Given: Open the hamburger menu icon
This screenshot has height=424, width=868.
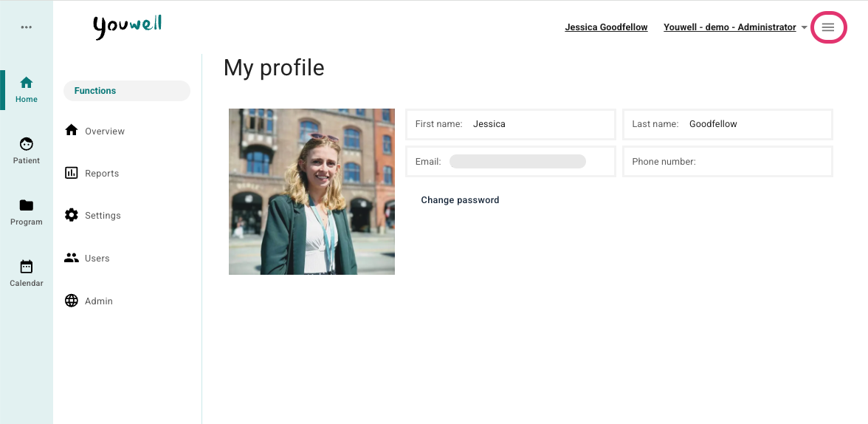Looking at the screenshot, I should pos(827,27).
